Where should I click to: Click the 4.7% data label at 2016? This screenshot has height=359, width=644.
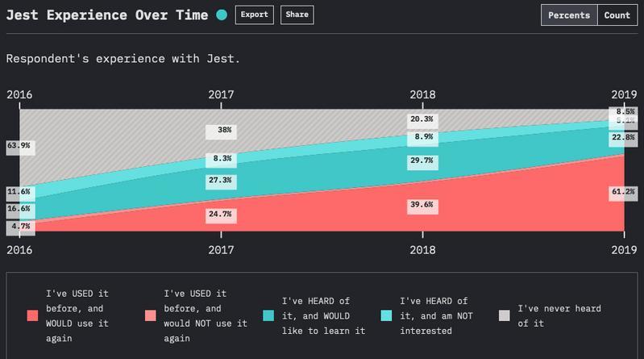point(20,228)
